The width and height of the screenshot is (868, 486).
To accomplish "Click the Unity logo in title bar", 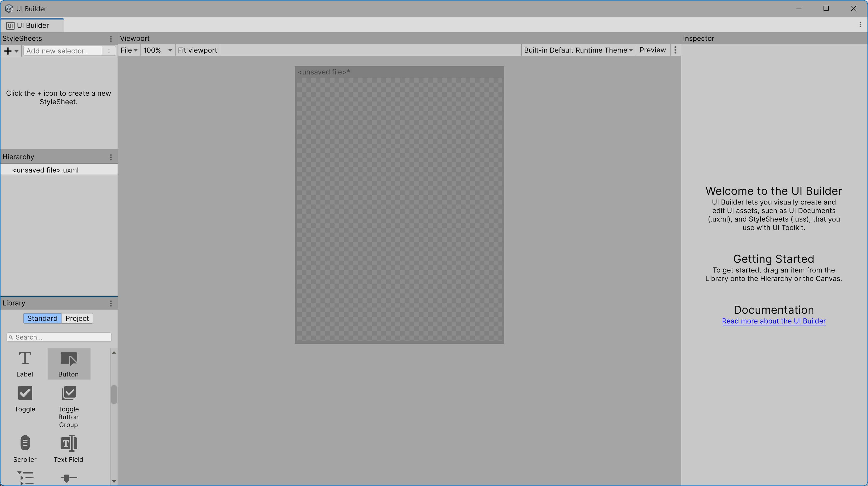I will pos(9,8).
